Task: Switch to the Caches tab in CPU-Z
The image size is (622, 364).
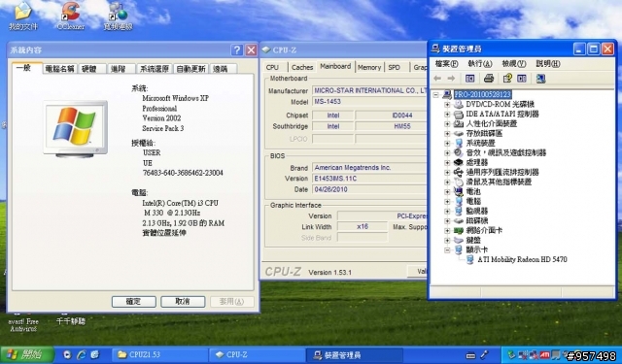Action: (x=302, y=67)
